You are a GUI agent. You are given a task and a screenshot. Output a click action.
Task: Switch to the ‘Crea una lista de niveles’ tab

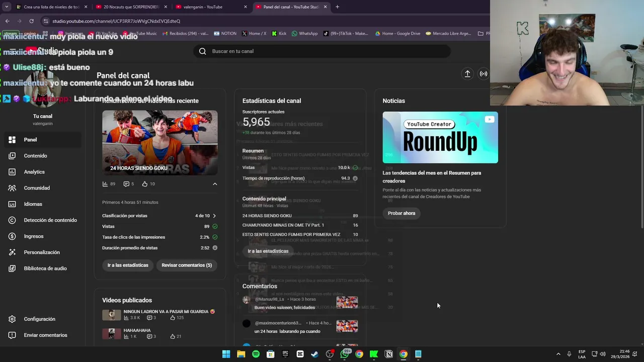(51, 7)
